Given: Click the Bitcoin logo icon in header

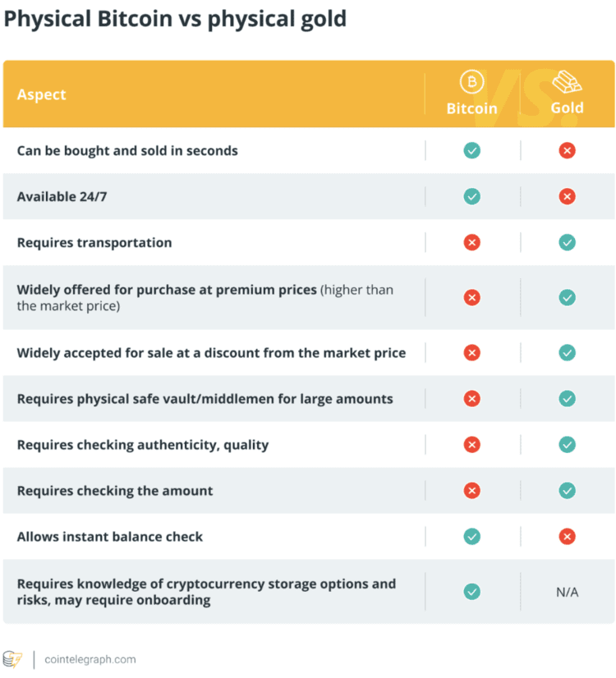Looking at the screenshot, I should [471, 82].
